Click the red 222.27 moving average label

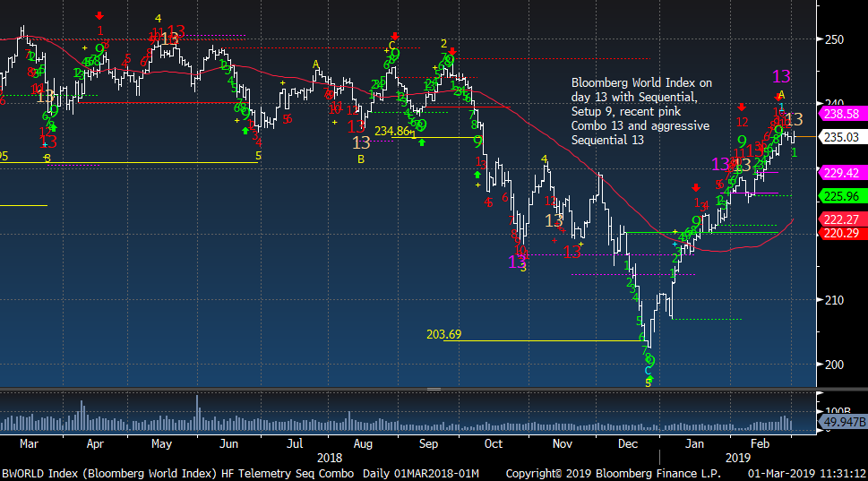tap(841, 219)
